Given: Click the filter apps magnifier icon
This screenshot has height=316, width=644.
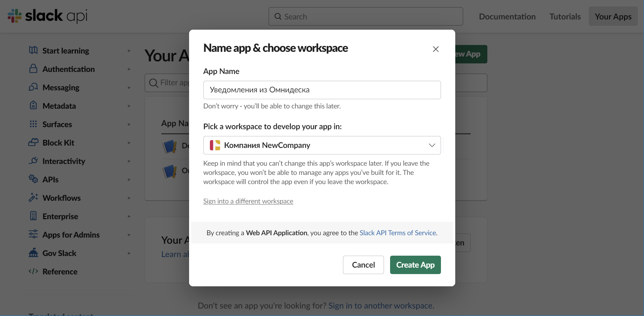Looking at the screenshot, I should (x=154, y=83).
